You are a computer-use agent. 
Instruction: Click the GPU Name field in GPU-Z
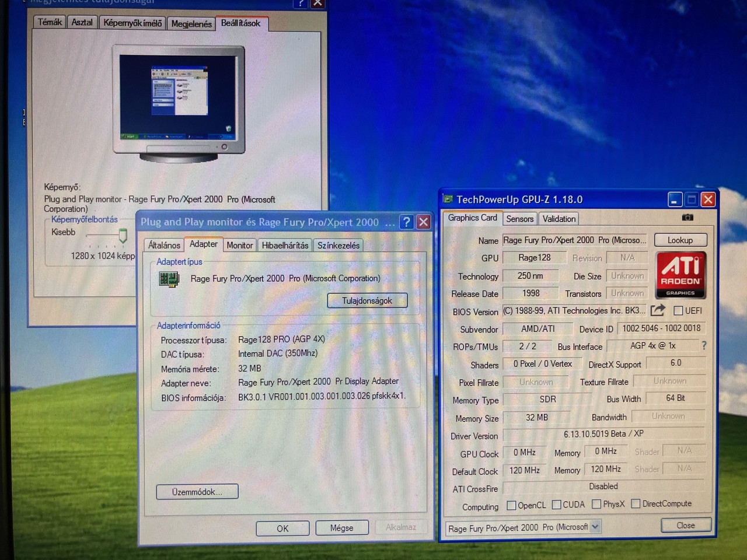(575, 240)
